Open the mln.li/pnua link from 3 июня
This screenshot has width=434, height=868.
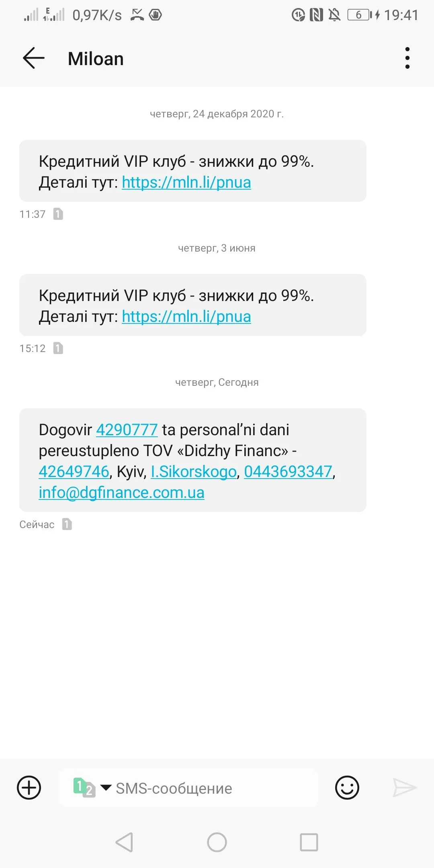186,317
